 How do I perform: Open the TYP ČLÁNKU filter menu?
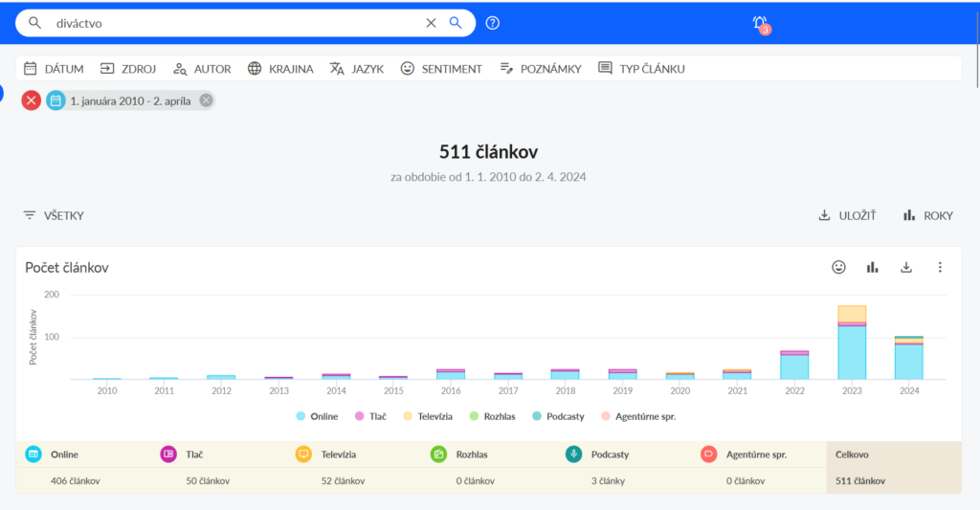tap(641, 69)
